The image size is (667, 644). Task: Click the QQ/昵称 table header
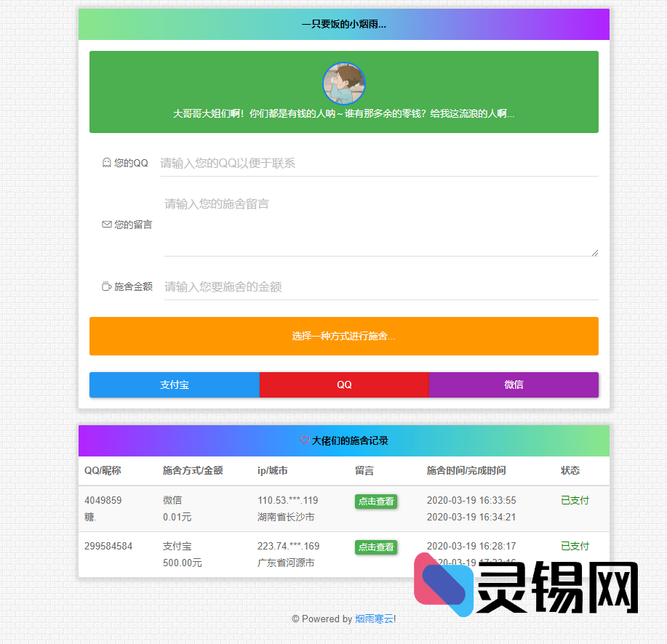(101, 470)
